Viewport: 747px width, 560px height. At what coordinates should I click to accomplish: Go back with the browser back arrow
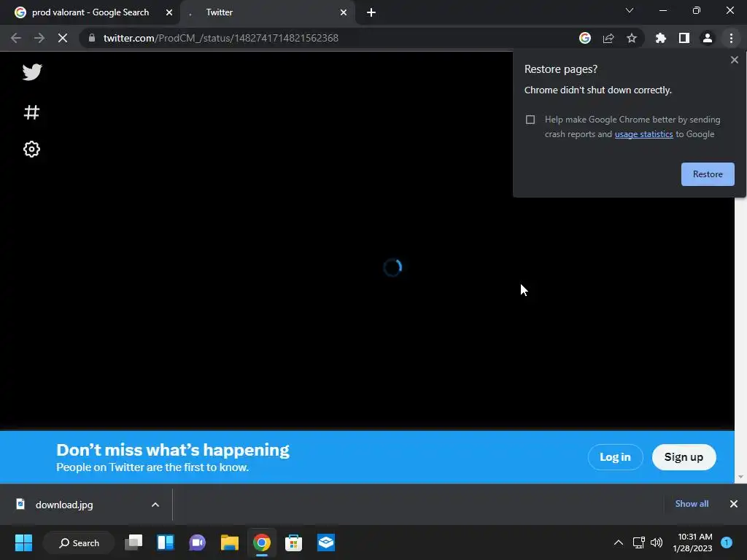(x=16, y=38)
